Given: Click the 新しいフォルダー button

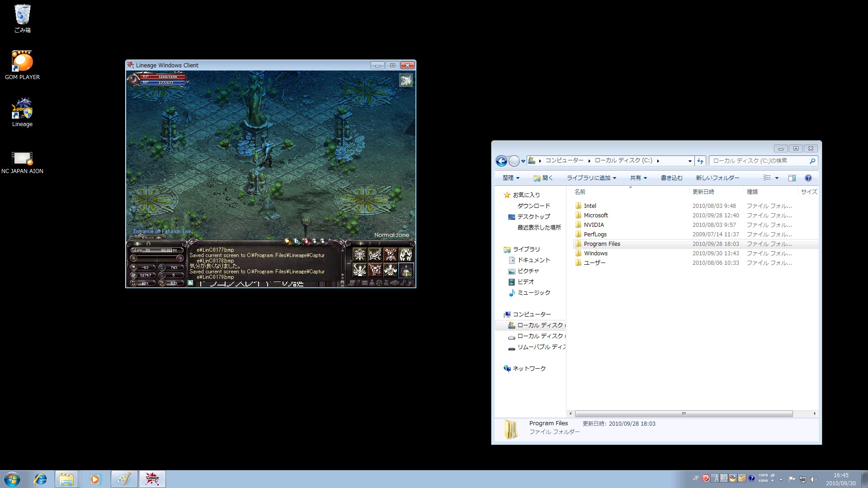Looking at the screenshot, I should 717,178.
